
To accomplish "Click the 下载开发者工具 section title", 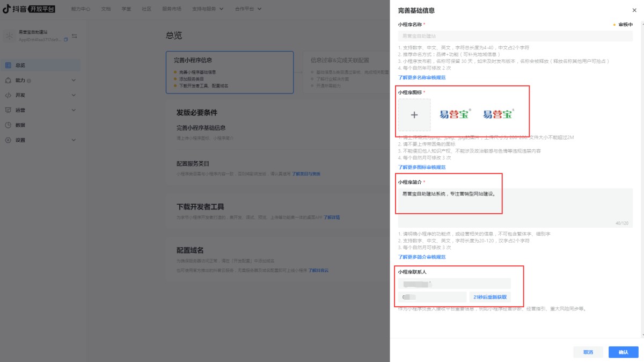I will (200, 207).
